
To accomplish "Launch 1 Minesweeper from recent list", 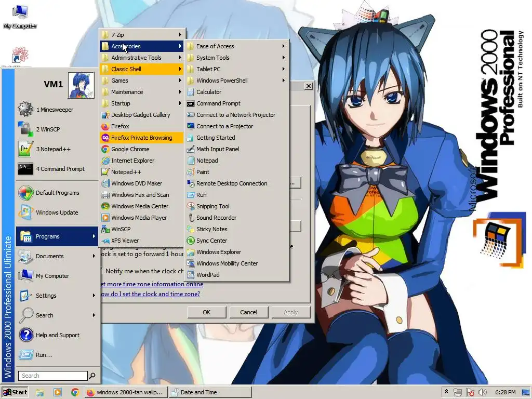I will 57,110.
